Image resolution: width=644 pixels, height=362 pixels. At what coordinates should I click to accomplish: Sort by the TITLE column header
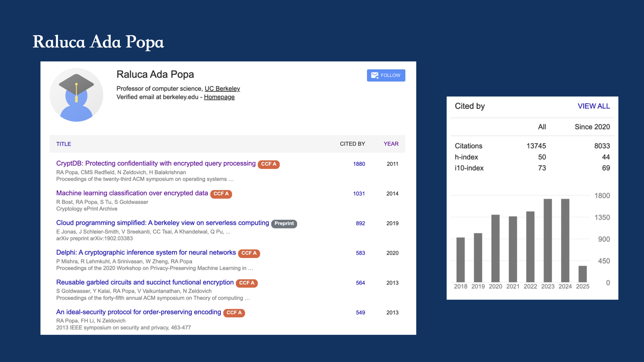[x=63, y=144]
